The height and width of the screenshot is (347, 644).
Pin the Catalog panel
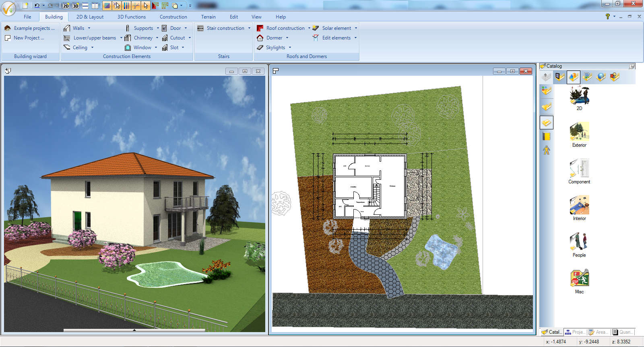click(x=632, y=66)
